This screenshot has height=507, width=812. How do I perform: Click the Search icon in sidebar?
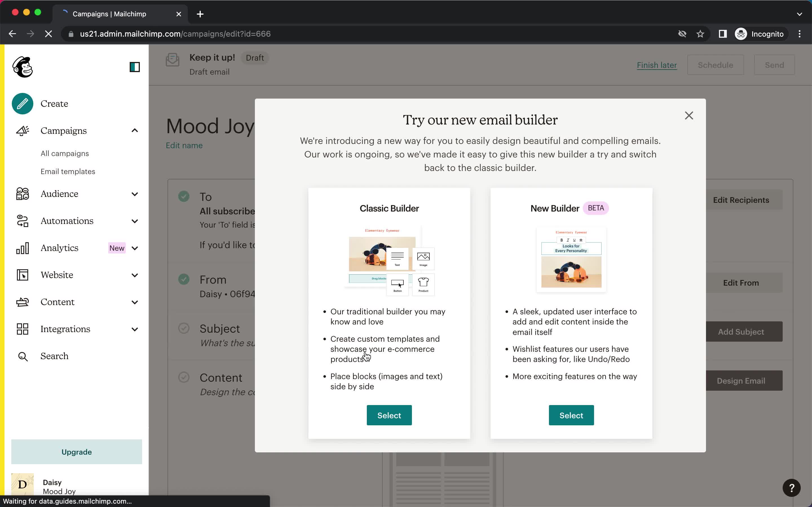(23, 355)
